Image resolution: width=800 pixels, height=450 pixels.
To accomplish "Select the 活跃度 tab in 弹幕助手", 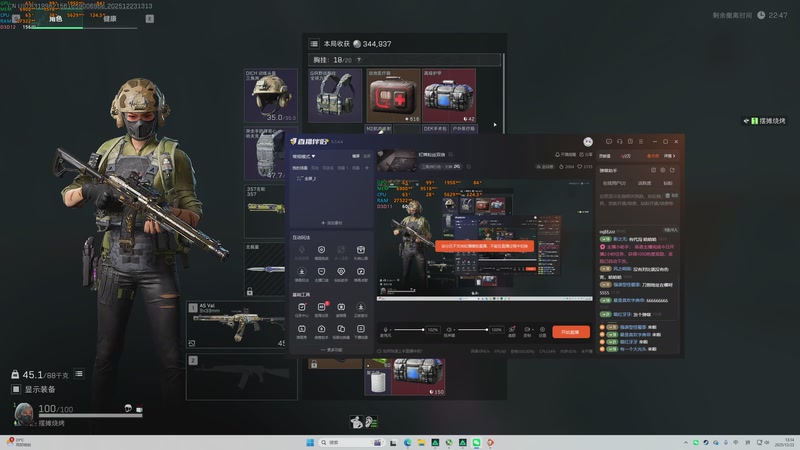I will tap(644, 183).
